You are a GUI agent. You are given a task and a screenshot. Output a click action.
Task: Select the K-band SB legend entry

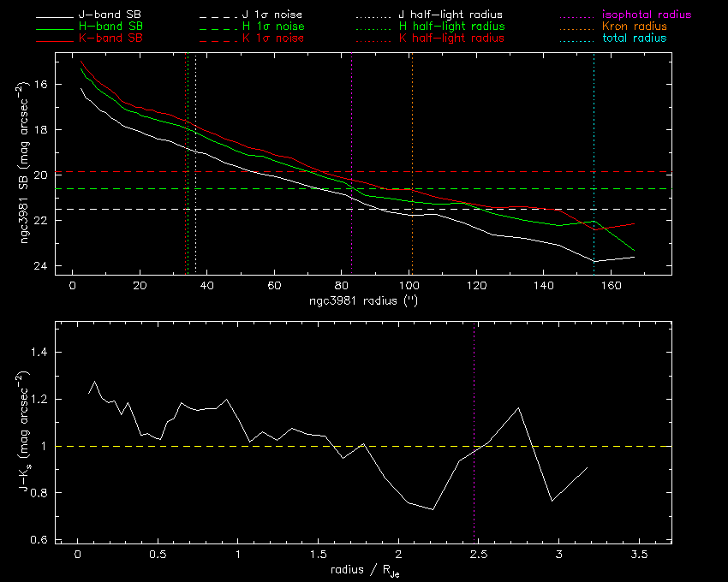(110, 39)
